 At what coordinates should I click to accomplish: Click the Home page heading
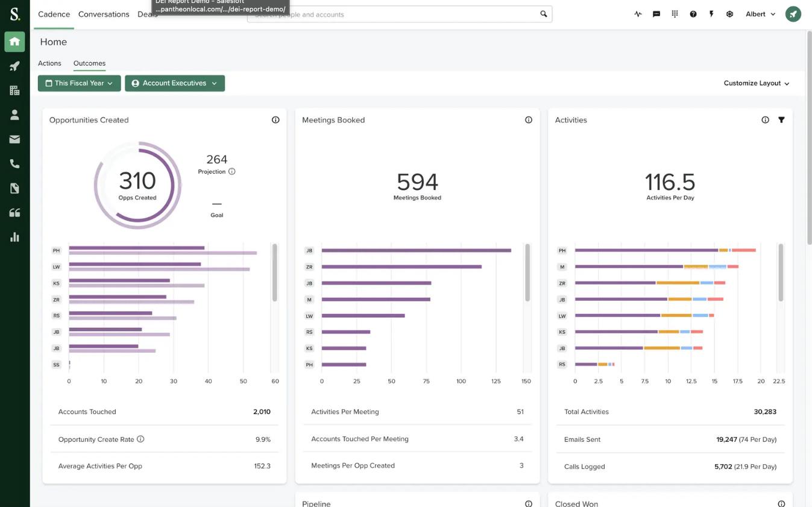(x=54, y=42)
